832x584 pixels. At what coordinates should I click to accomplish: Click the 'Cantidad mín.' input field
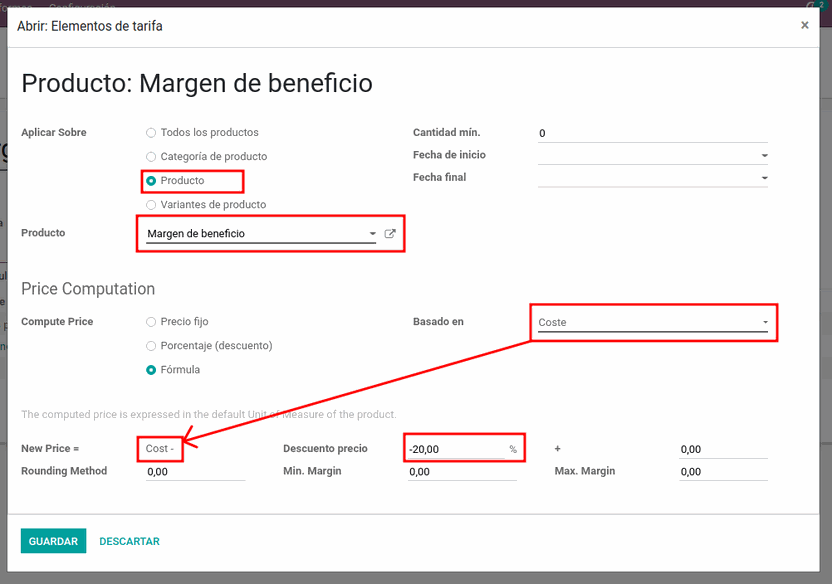pos(652,133)
